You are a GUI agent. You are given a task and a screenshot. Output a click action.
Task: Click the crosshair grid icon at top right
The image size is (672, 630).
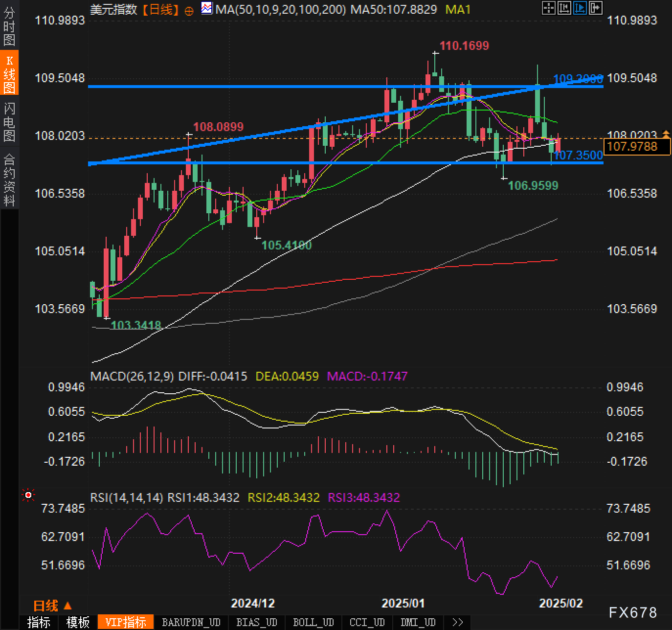point(549,8)
